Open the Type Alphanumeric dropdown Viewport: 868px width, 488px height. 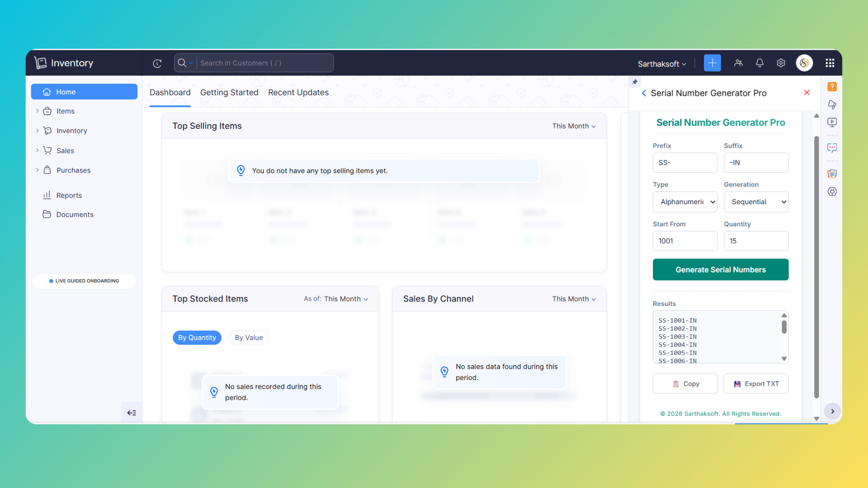[685, 202]
